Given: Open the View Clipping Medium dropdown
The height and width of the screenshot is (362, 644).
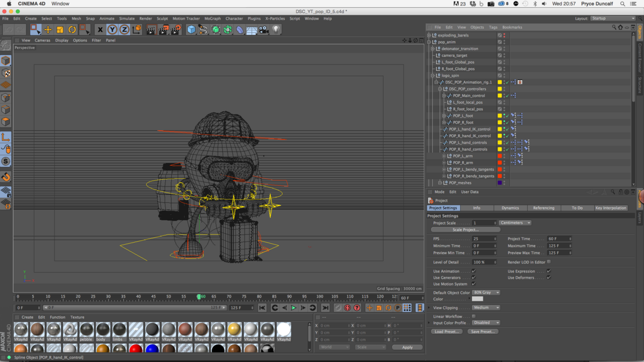Looking at the screenshot, I should [486, 307].
